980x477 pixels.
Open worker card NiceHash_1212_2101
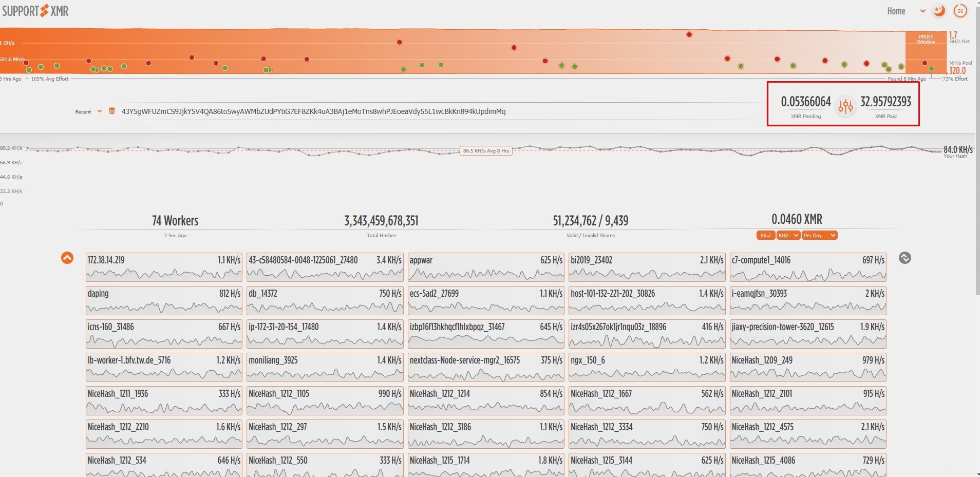808,400
